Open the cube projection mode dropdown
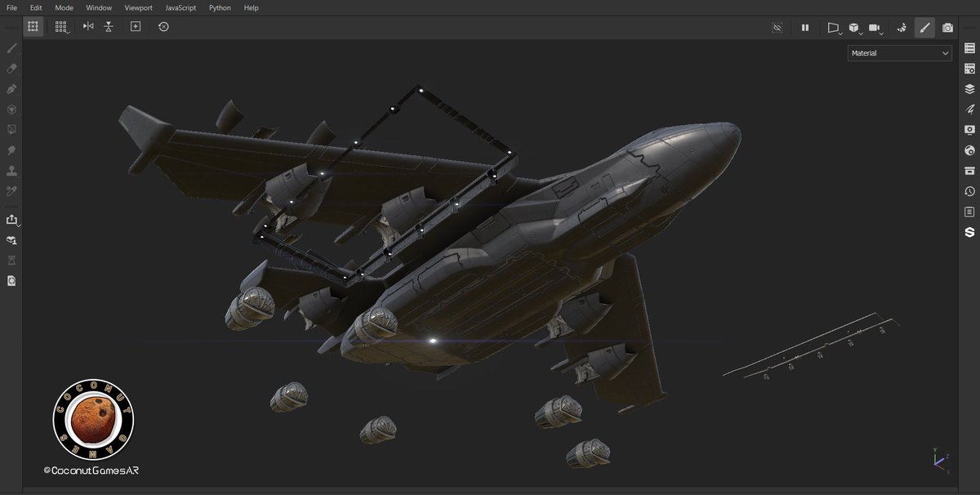 point(854,28)
